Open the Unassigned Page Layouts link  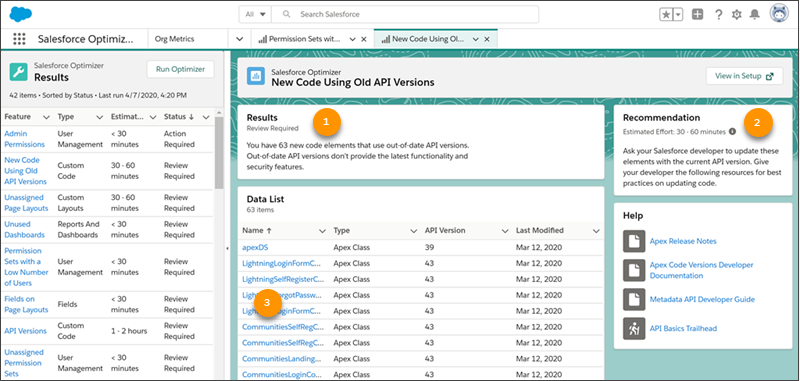[x=27, y=203]
